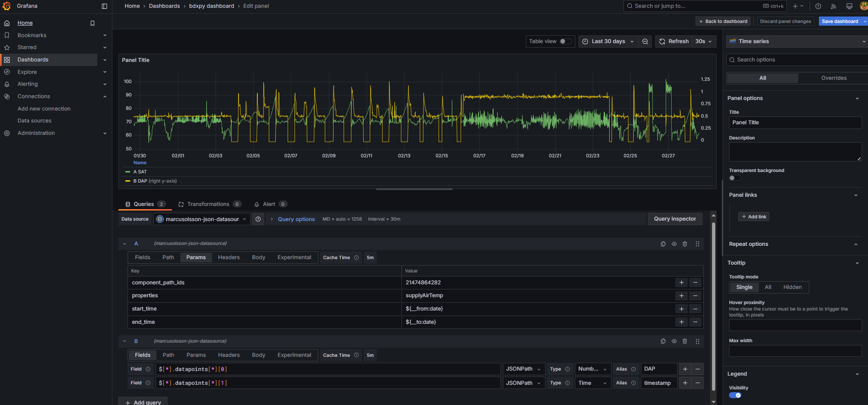Delete query A with trash icon
868x405 pixels.
(x=685, y=244)
